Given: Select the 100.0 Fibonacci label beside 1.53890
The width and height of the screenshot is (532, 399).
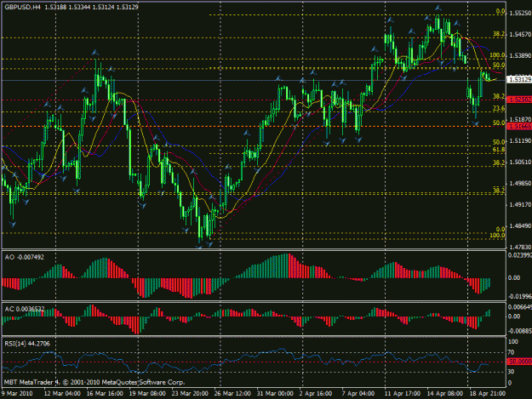Looking at the screenshot, I should click(x=497, y=55).
